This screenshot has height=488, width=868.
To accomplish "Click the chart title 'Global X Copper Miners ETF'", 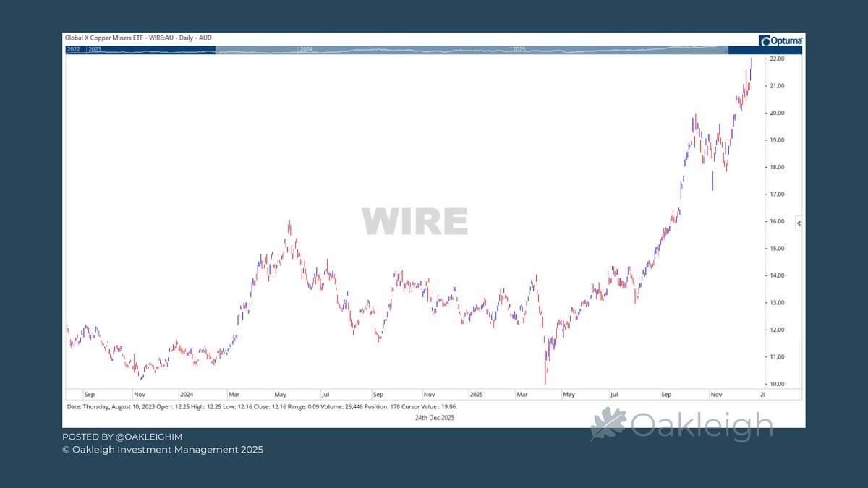I will coord(106,38).
